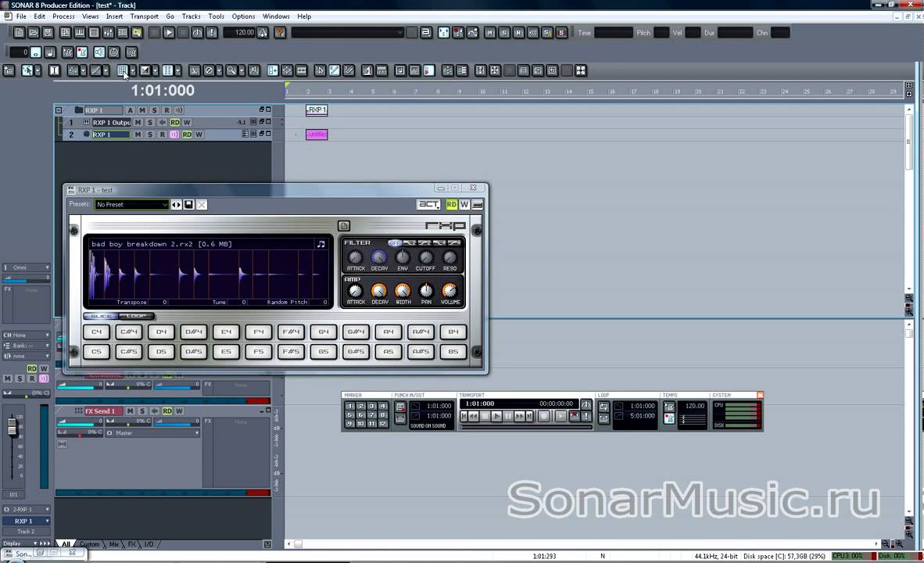Click the Play button in top toolbar

click(x=169, y=32)
